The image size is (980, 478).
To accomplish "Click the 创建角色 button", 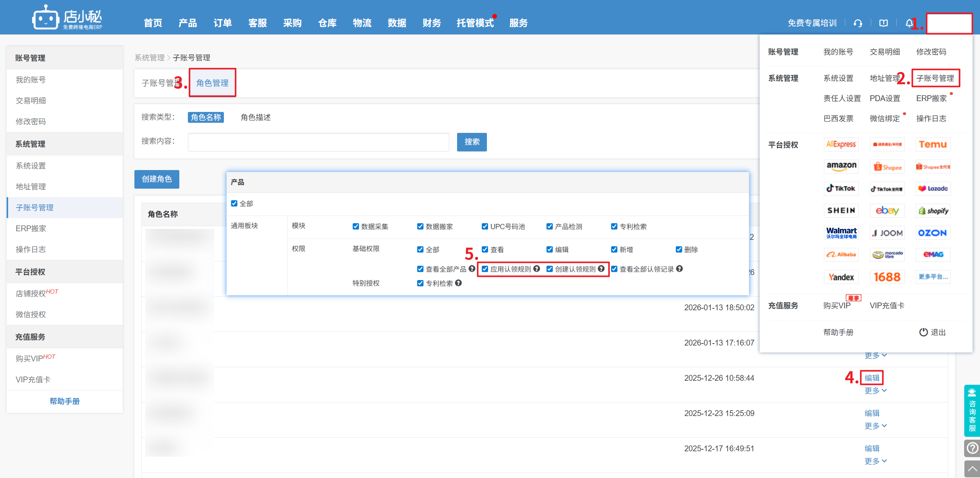I will click(x=156, y=179).
